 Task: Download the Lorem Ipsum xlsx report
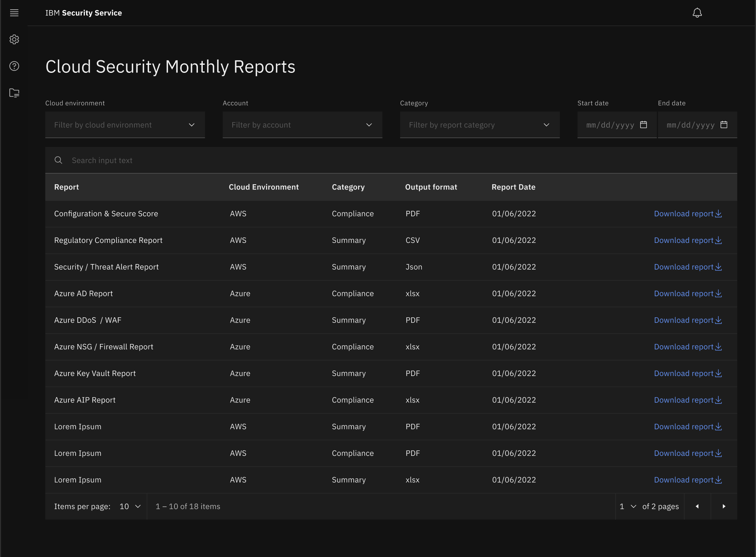(688, 480)
